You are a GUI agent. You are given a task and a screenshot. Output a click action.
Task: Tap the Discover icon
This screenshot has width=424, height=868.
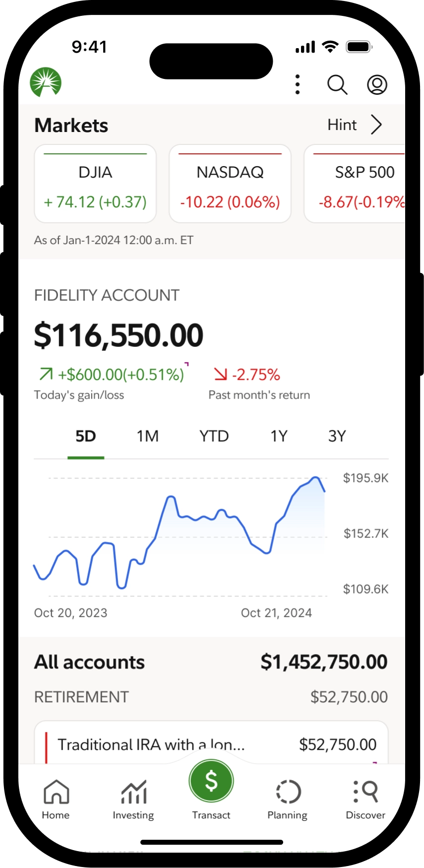pyautogui.click(x=365, y=799)
